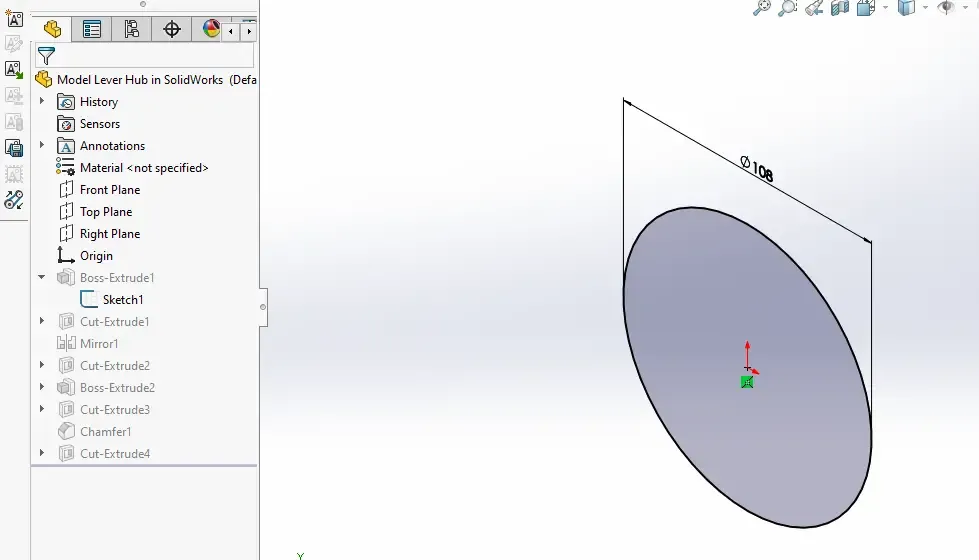
Task: Switch to the ConfigurationManager tab
Action: (x=132, y=29)
